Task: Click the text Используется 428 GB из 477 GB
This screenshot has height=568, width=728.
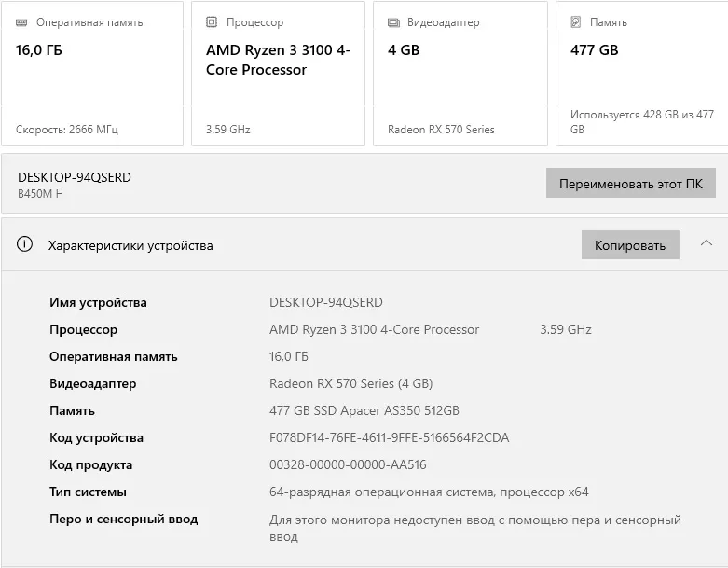Action: coord(642,121)
